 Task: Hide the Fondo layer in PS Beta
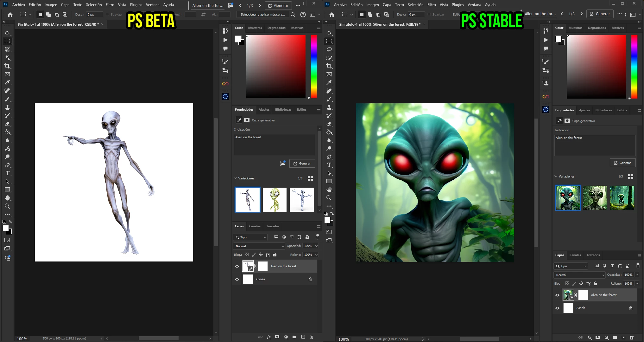click(x=237, y=279)
